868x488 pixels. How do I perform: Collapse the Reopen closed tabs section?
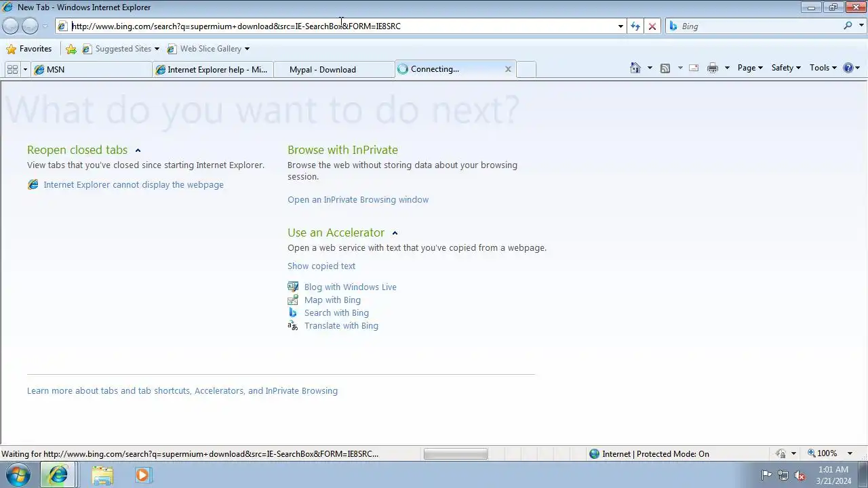tap(138, 150)
